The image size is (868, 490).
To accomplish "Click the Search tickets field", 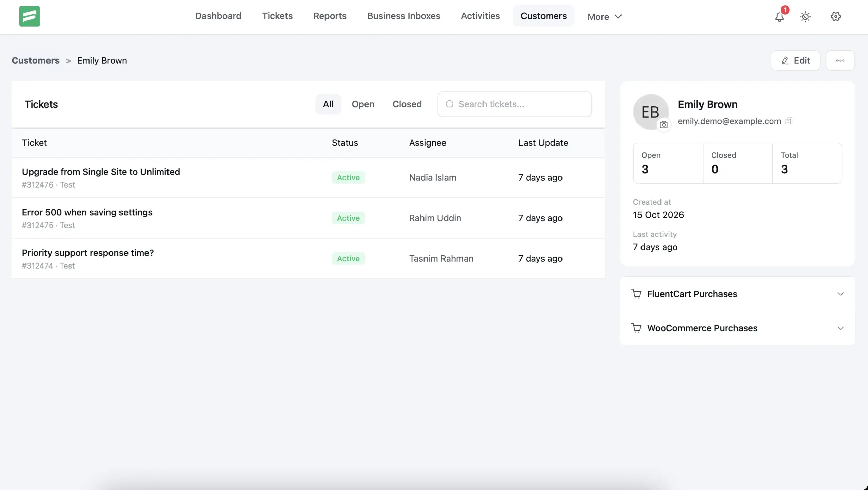I will (x=514, y=104).
